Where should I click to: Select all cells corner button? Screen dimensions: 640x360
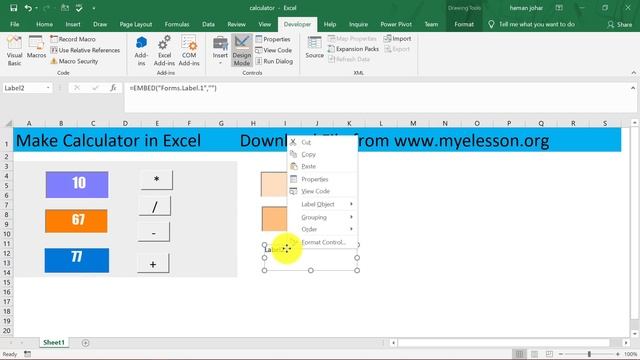click(x=7, y=123)
